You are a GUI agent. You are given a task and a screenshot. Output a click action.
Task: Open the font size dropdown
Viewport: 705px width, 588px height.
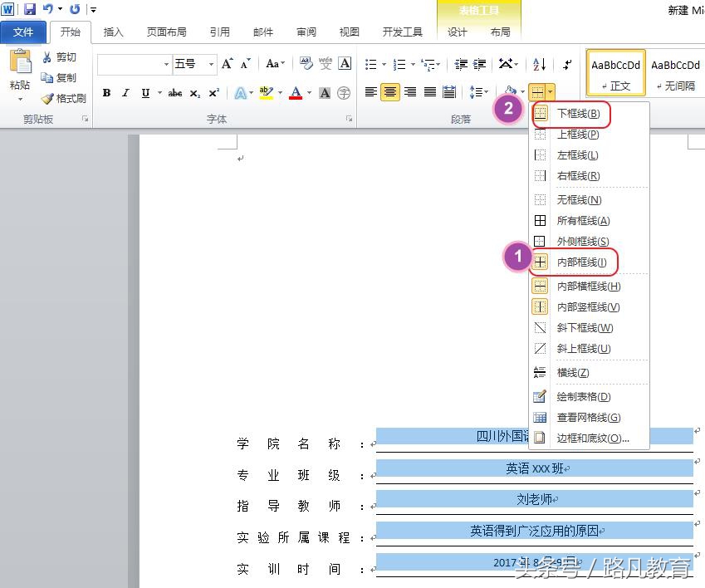click(210, 63)
